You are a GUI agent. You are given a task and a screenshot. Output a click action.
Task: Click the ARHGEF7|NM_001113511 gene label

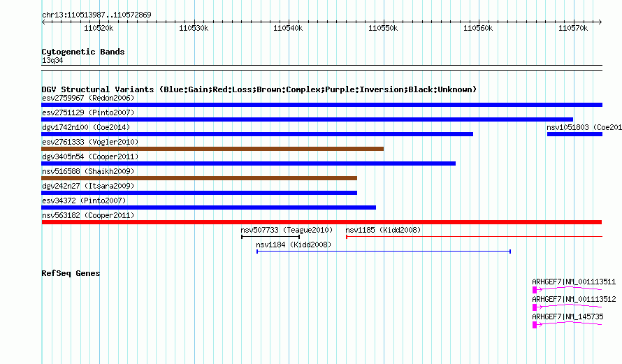click(x=574, y=282)
